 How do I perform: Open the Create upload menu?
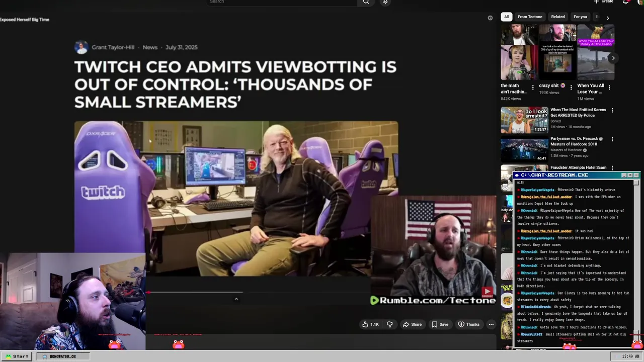pyautogui.click(x=603, y=2)
